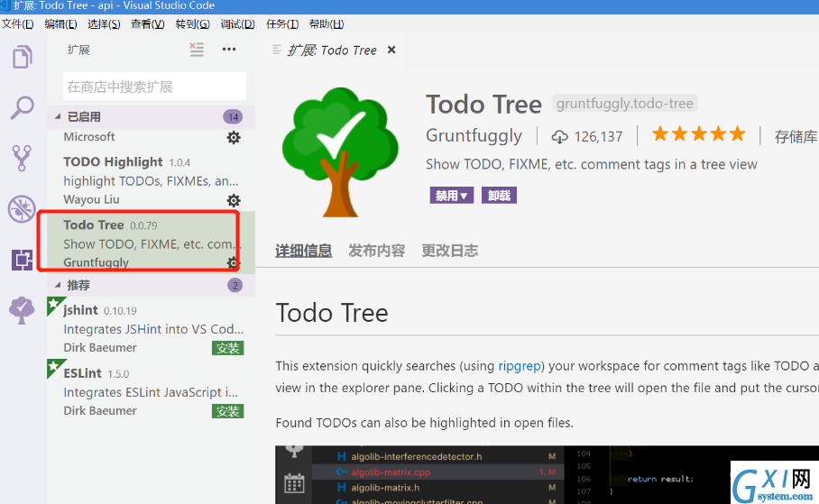
Task: Click the Microsoft publisher row text
Action: [89, 137]
